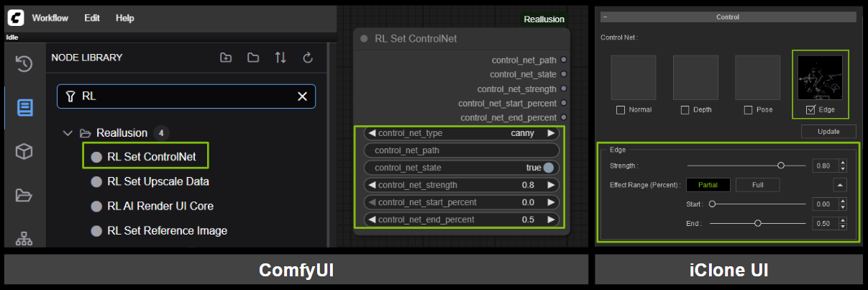This screenshot has height=290, width=868.
Task: Open the Queue history sidebar icon
Action: (x=24, y=64)
